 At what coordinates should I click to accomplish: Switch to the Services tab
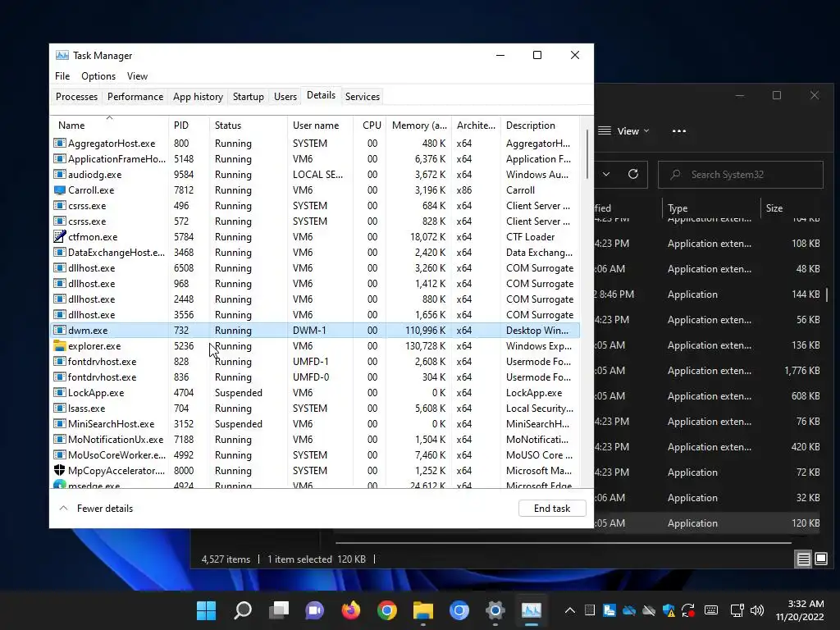tap(362, 97)
